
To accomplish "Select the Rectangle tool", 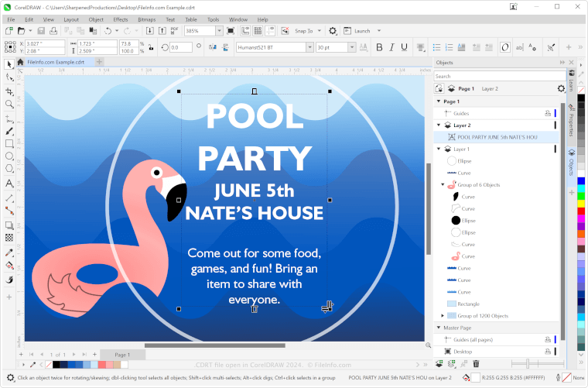I will tap(9, 143).
